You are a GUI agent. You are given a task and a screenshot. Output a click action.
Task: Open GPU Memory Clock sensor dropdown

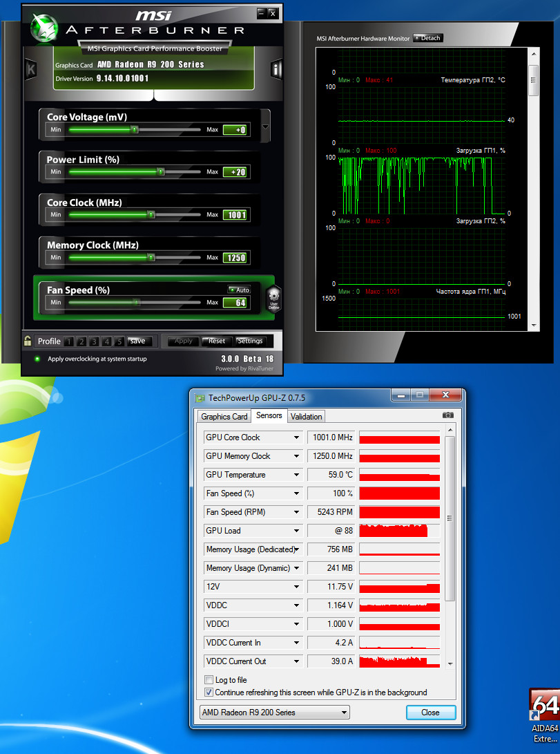pos(296,456)
